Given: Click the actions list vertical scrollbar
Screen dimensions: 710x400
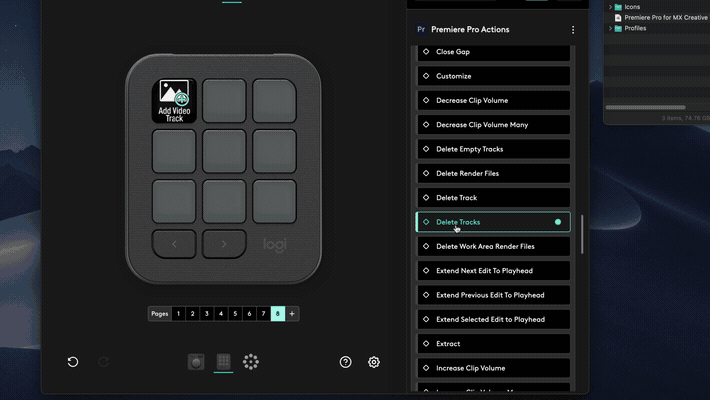Looking at the screenshot, I should (x=582, y=234).
